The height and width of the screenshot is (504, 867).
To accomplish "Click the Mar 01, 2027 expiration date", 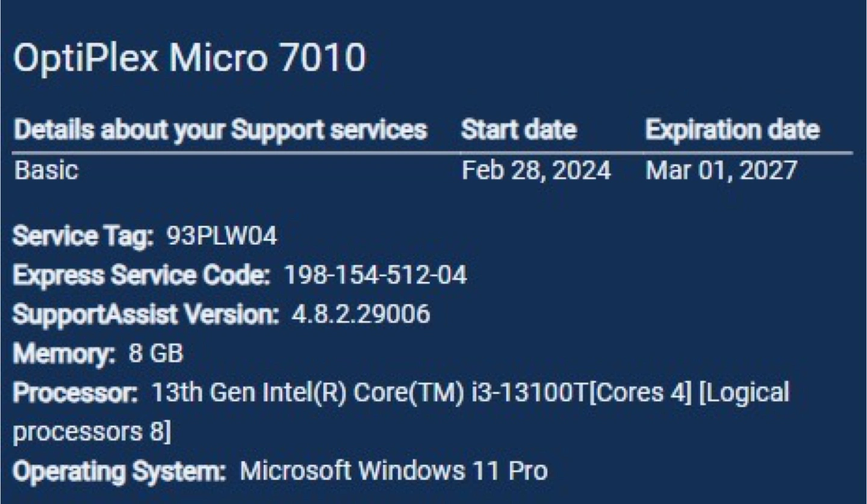I will [x=721, y=172].
